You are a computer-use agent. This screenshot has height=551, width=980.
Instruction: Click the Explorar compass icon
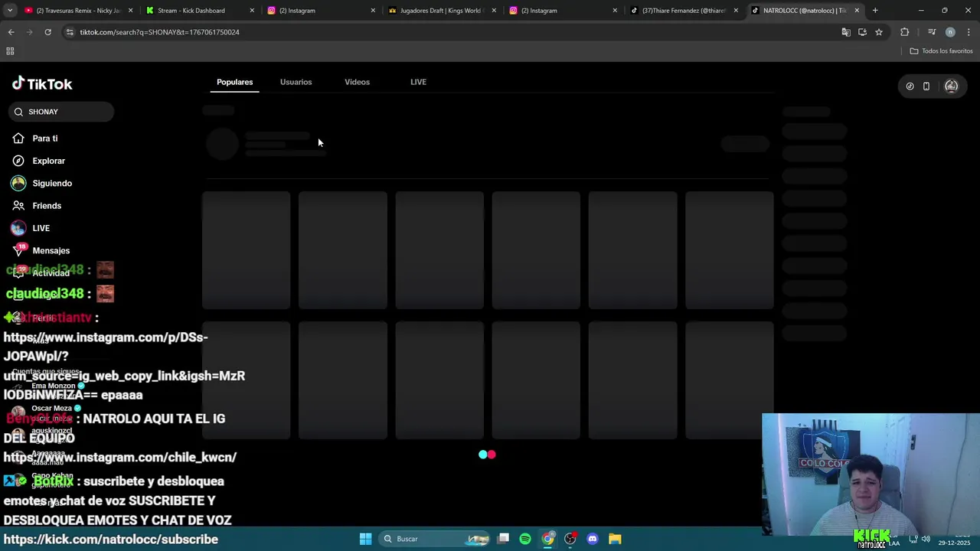coord(18,161)
